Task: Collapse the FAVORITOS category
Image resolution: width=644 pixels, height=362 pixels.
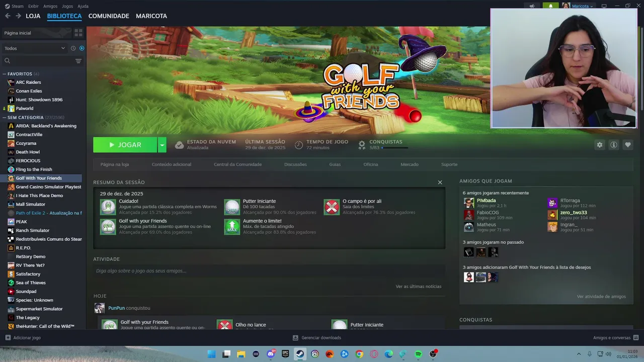Action: point(5,74)
